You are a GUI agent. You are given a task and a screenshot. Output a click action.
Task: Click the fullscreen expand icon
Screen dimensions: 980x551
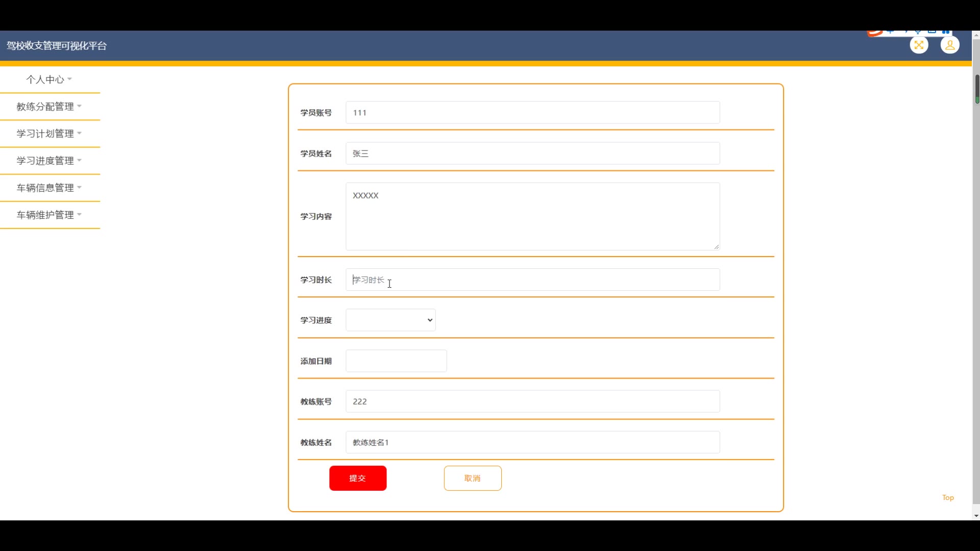click(919, 45)
